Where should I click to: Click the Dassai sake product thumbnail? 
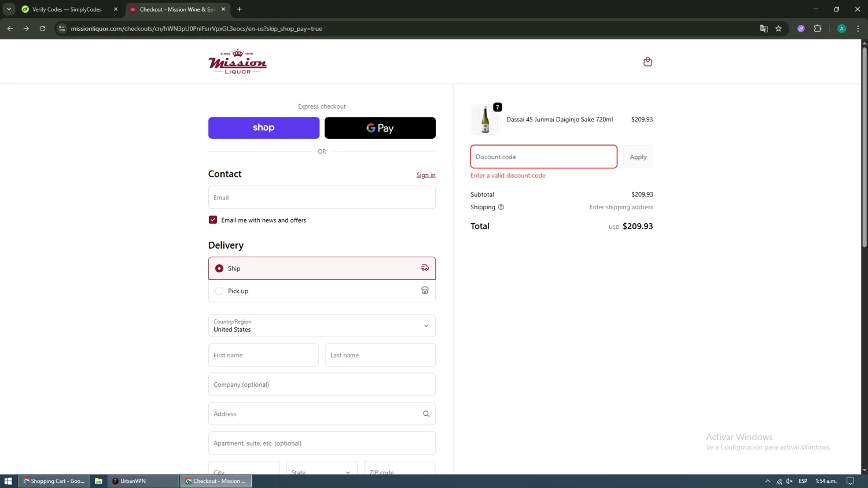(x=485, y=120)
